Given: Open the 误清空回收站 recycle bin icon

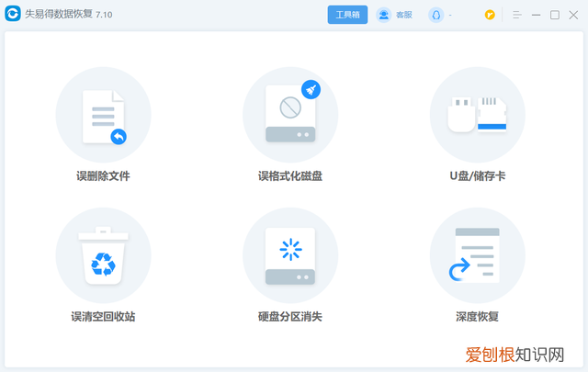Looking at the screenshot, I should (103, 255).
